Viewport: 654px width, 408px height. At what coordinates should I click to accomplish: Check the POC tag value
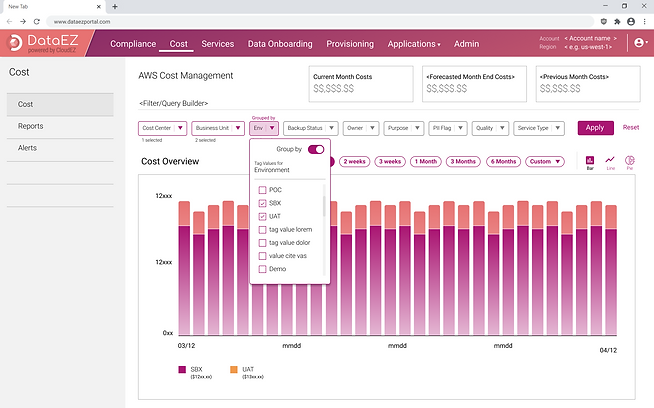262,190
